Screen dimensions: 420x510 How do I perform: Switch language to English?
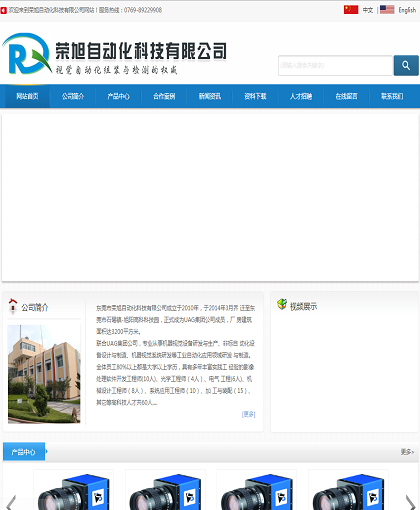[x=407, y=10]
